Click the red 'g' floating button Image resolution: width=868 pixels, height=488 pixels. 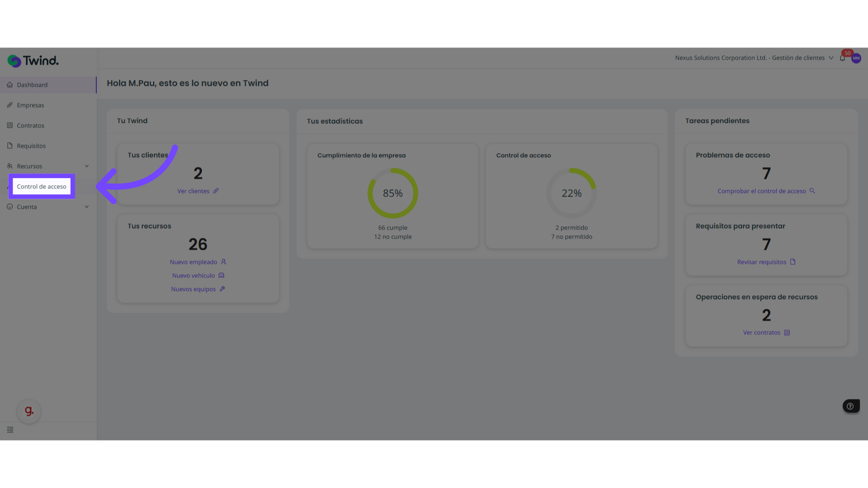tap(29, 411)
